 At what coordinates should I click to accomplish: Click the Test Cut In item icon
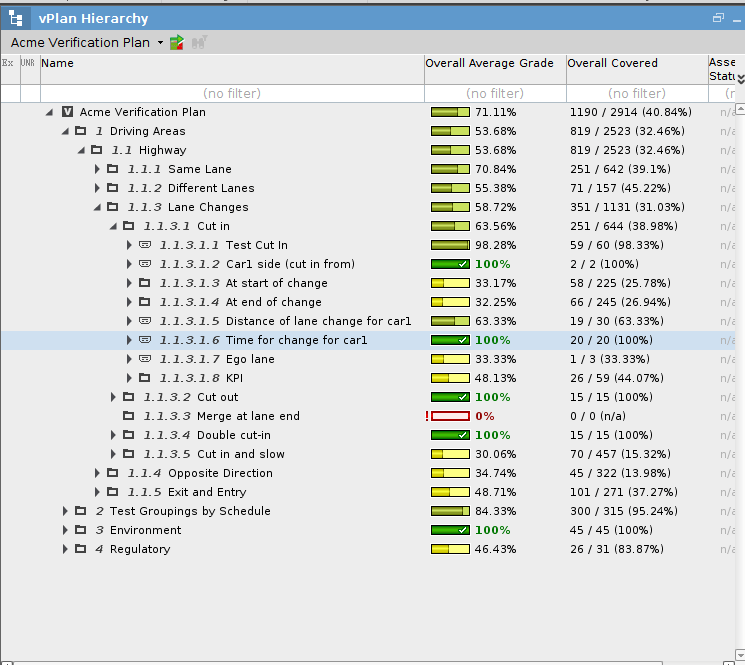pos(145,245)
